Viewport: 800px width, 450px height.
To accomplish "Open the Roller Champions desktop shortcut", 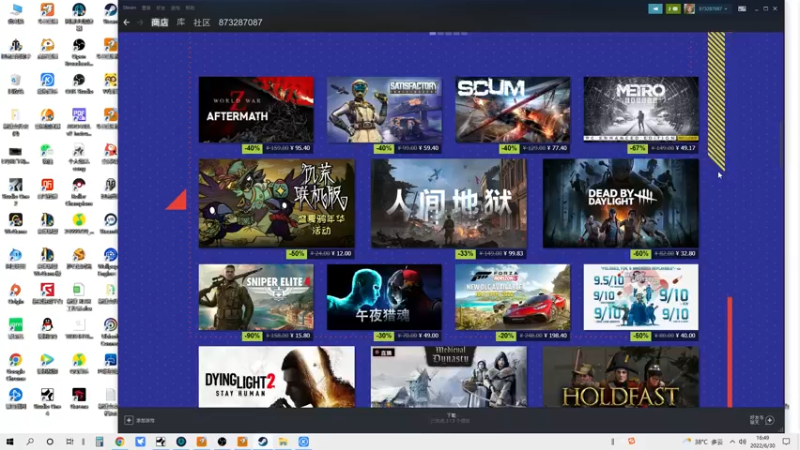I will [79, 192].
